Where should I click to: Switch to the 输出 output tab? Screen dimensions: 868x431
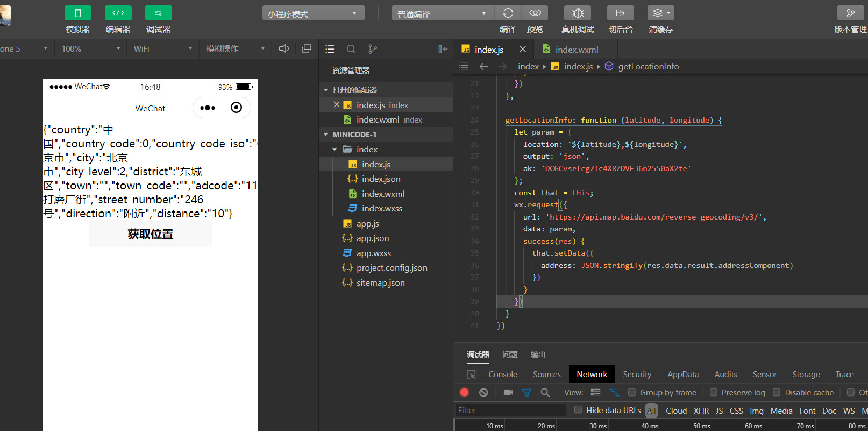538,355
